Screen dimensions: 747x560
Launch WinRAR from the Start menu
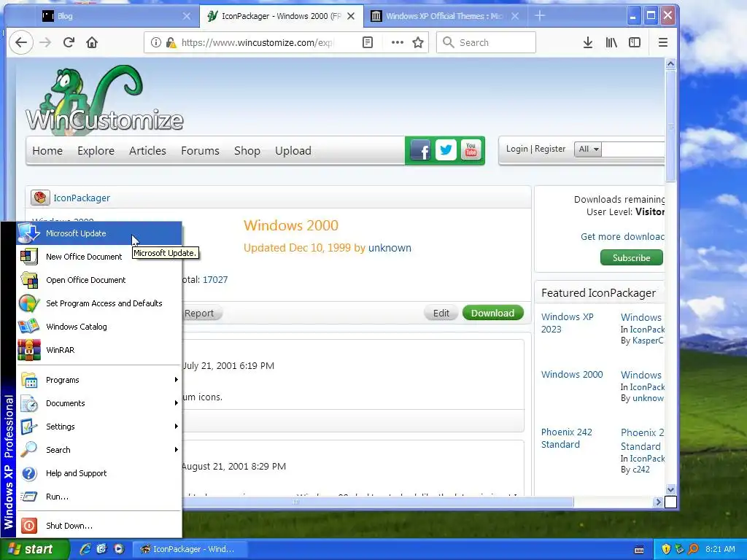click(x=99, y=350)
